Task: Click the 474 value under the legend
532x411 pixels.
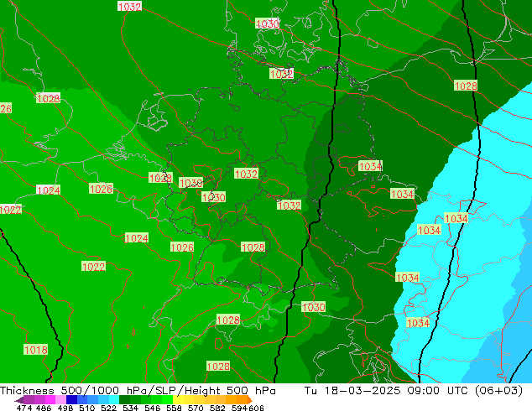Action: [x=24, y=408]
